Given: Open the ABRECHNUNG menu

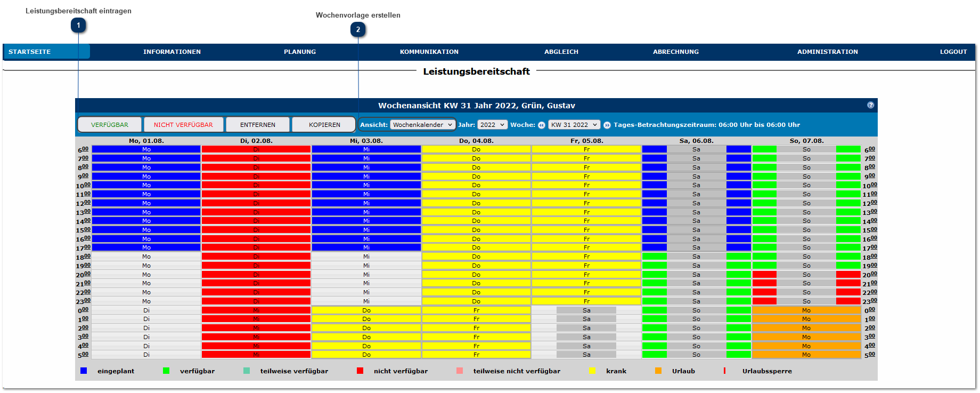Looking at the screenshot, I should tap(676, 52).
